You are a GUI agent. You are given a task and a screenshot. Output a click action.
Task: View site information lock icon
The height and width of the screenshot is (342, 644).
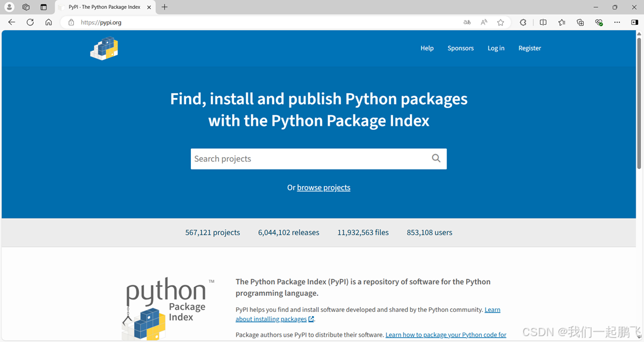click(71, 22)
